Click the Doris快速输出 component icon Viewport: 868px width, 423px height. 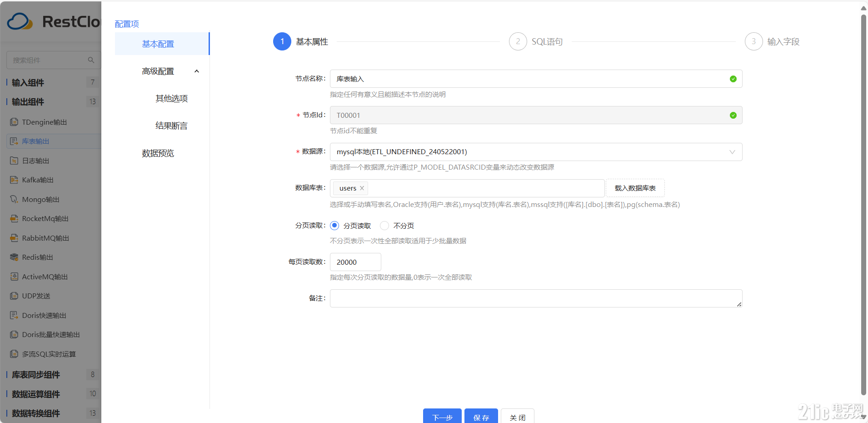click(x=14, y=315)
